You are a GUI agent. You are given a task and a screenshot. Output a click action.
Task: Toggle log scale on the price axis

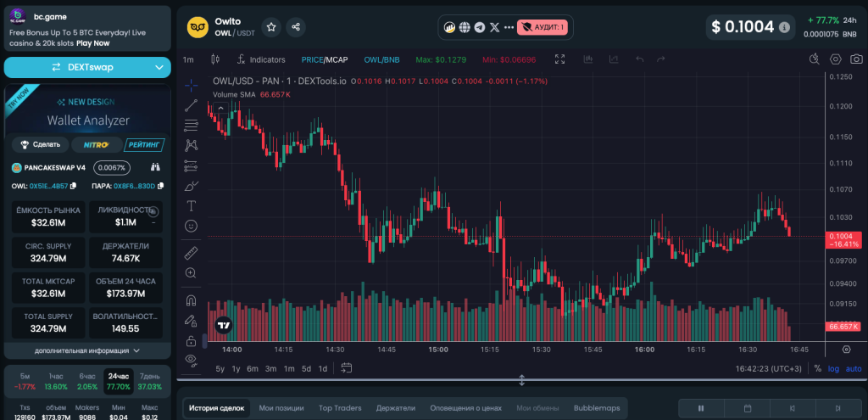(834, 368)
